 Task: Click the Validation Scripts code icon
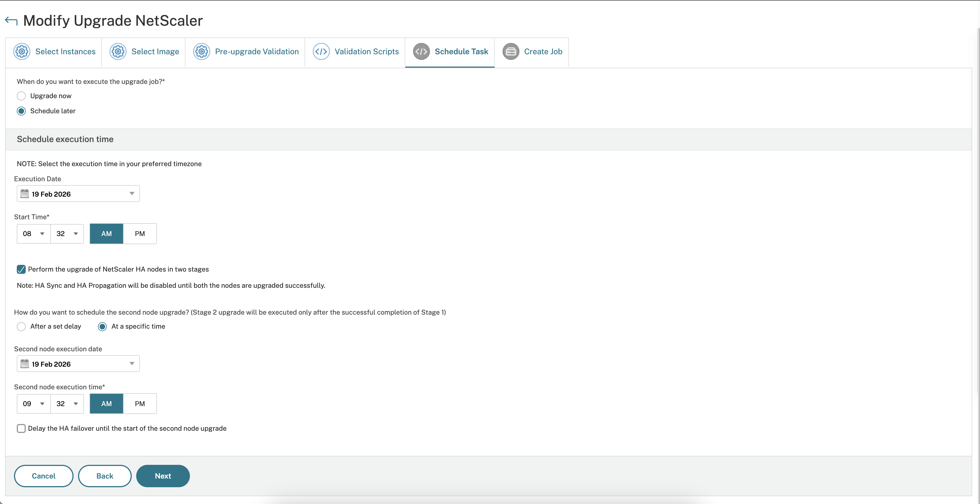click(321, 51)
